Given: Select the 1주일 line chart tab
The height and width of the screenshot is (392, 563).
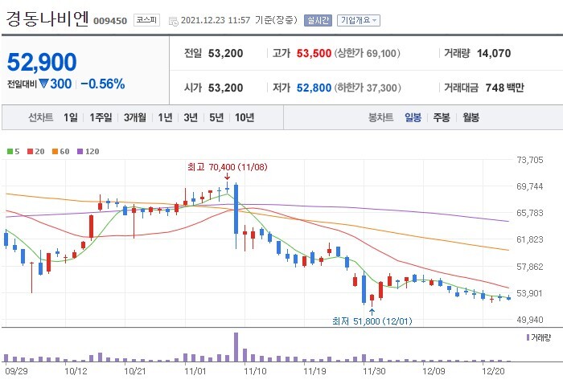Looking at the screenshot, I should (101, 117).
